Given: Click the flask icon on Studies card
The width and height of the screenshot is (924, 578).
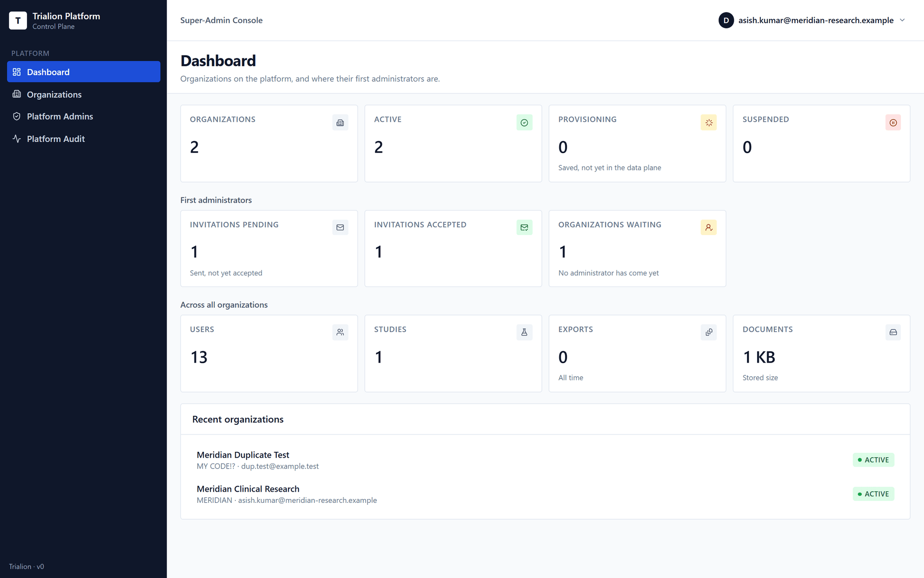Looking at the screenshot, I should pyautogui.click(x=524, y=332).
